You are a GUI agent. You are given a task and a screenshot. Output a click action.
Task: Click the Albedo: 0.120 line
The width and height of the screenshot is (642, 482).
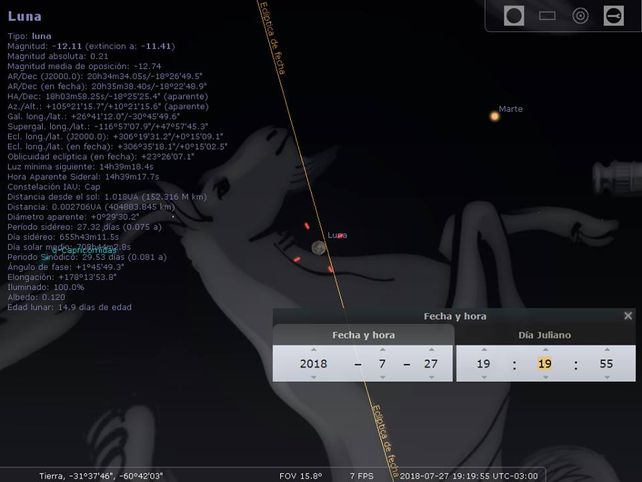pyautogui.click(x=36, y=297)
